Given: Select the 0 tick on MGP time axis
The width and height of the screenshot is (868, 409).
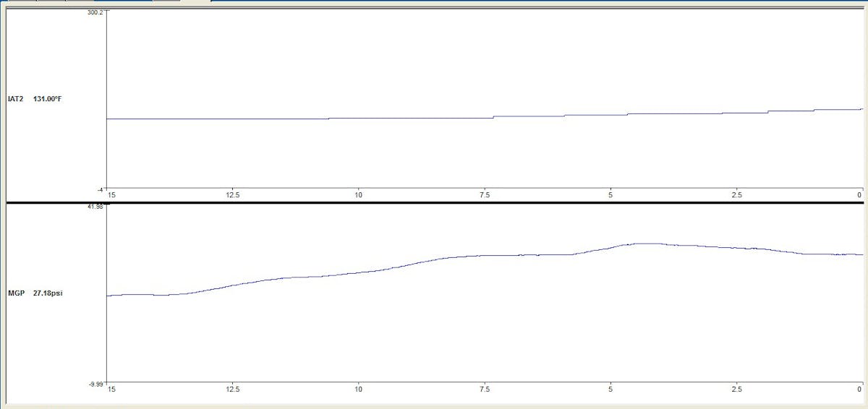Looking at the screenshot, I should tap(860, 390).
